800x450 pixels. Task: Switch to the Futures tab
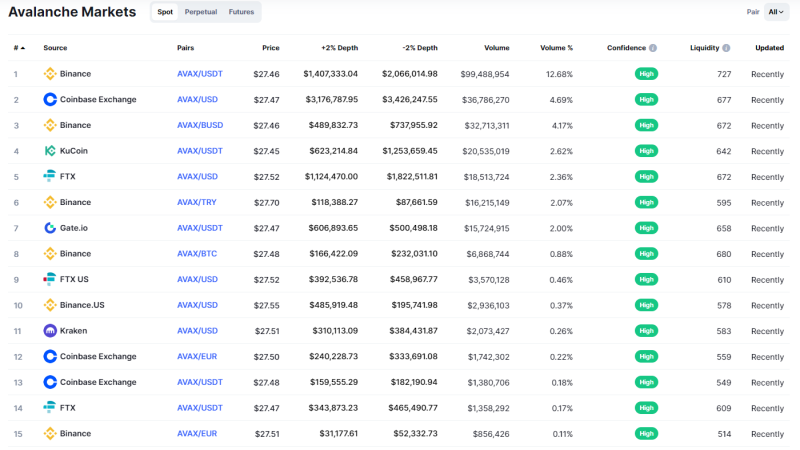241,12
